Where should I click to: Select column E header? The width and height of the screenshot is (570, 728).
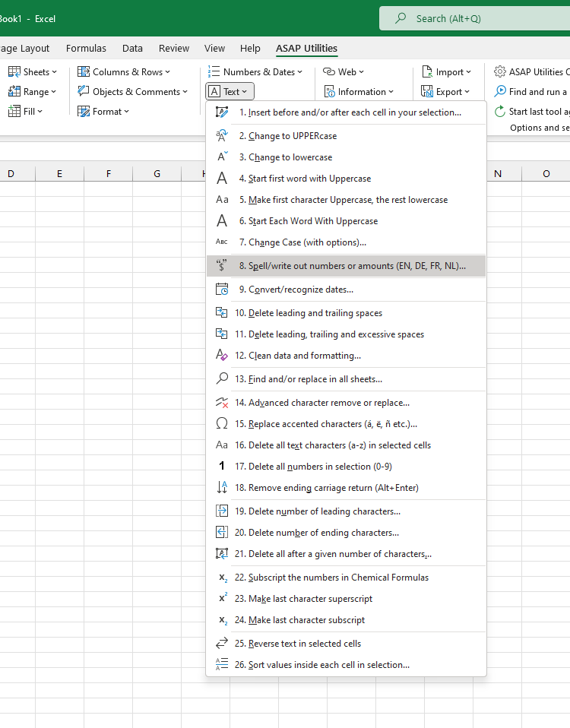coord(59,174)
